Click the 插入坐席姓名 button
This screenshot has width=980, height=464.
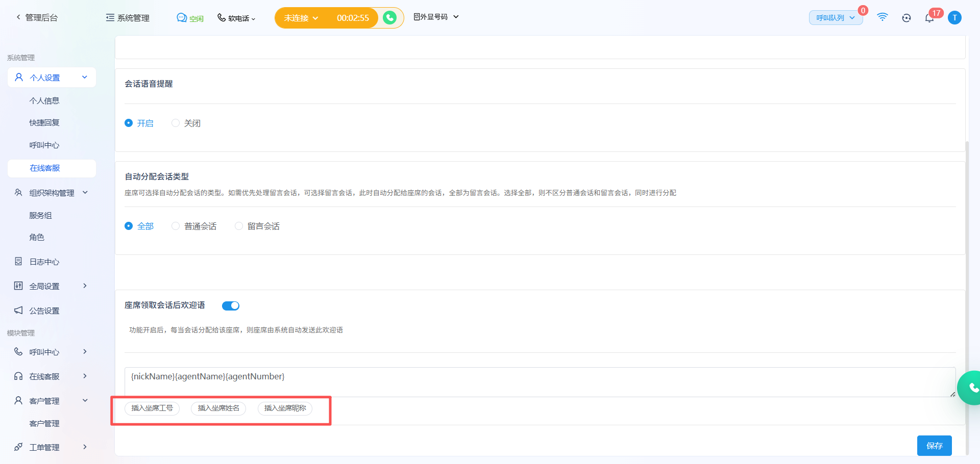218,408
